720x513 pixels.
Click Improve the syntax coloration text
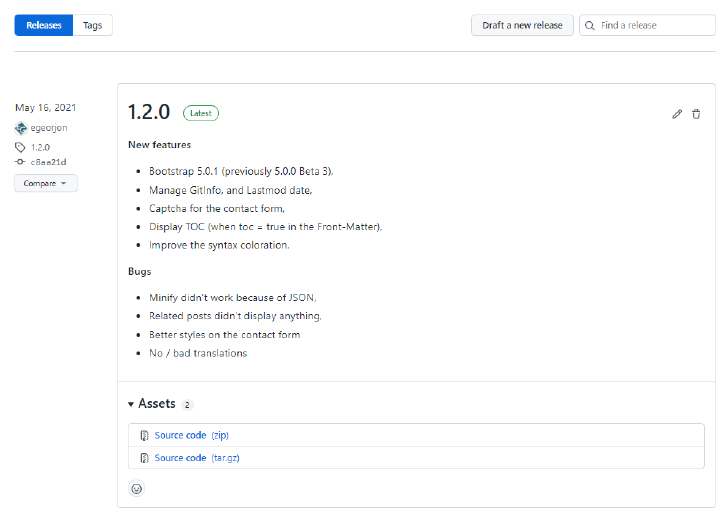click(x=219, y=245)
